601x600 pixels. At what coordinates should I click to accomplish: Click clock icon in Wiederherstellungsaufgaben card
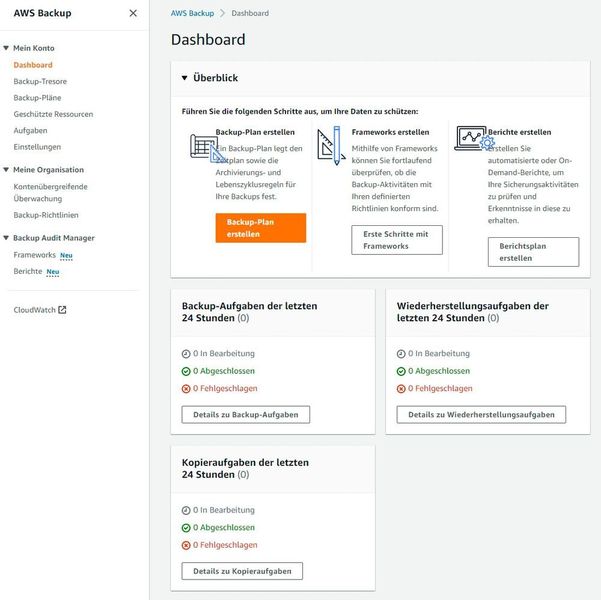[401, 354]
